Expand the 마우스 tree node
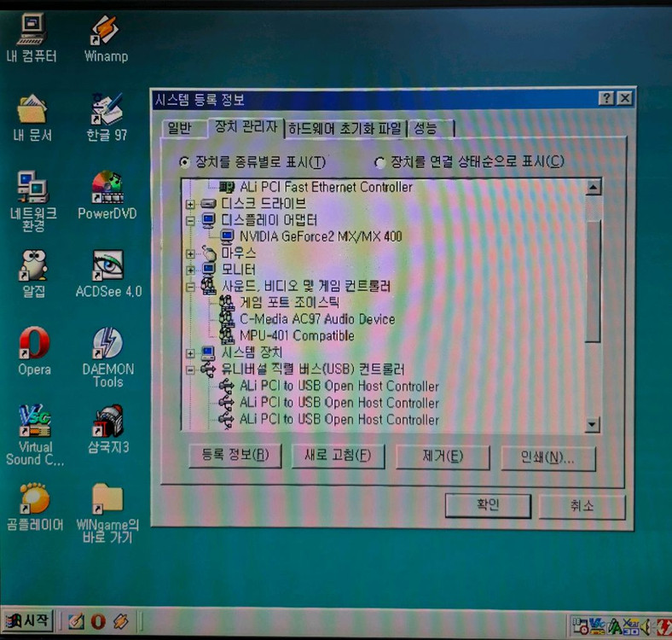 (x=190, y=253)
